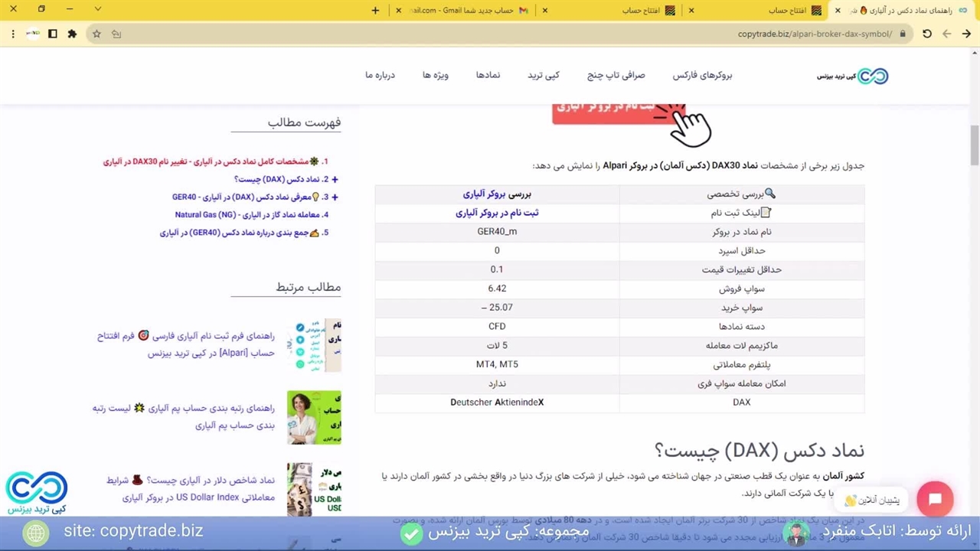Open 'صرافی تاپ چنج' menu item
Screen dimensions: 980x551
click(616, 75)
